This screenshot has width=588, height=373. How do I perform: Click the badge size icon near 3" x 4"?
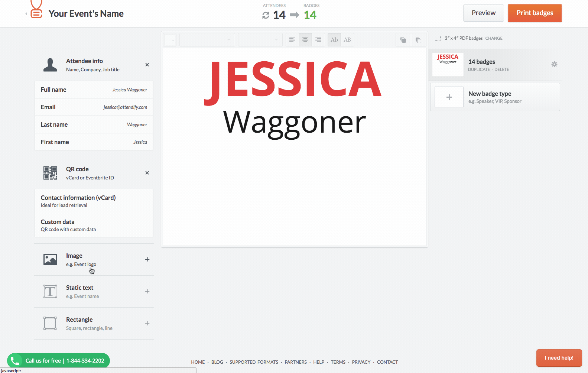[438, 38]
